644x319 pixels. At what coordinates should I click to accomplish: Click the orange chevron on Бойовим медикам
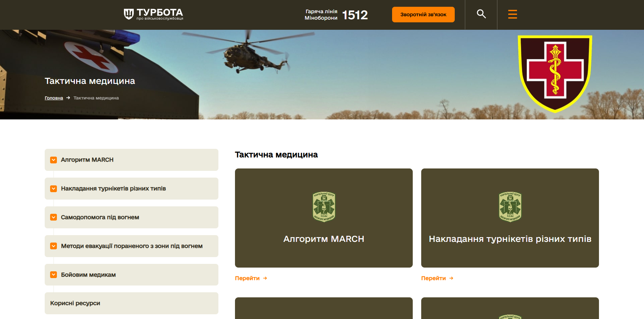point(53,275)
